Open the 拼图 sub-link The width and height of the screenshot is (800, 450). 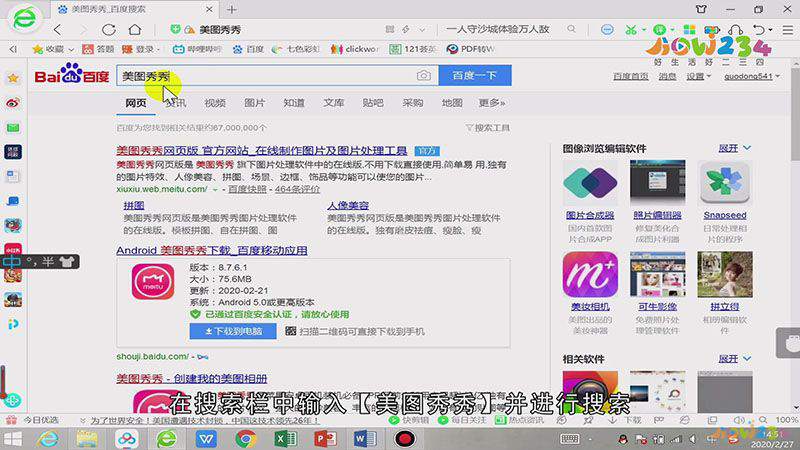click(x=134, y=206)
